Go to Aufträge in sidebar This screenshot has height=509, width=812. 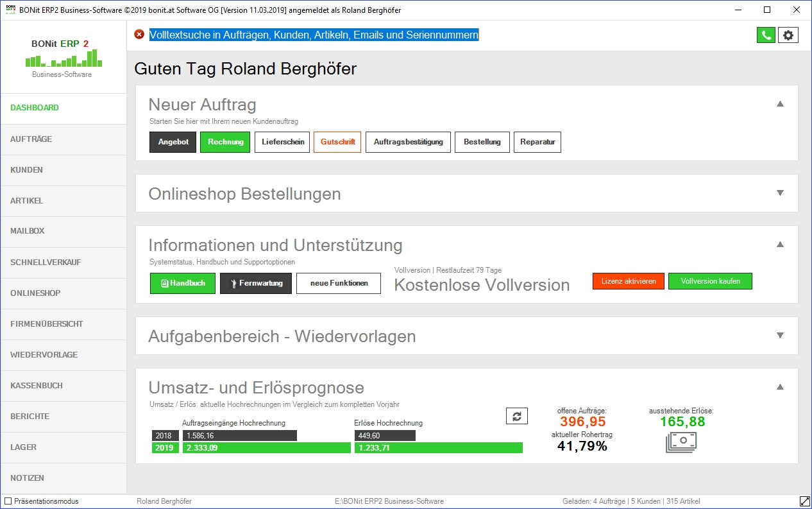coord(63,139)
